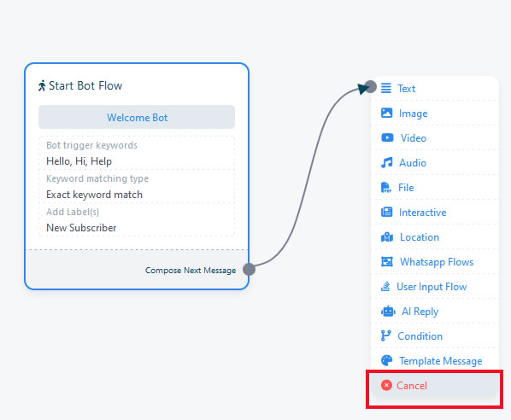Click the Hello, Hi, Help keywords field
511x420 pixels.
pos(137,161)
